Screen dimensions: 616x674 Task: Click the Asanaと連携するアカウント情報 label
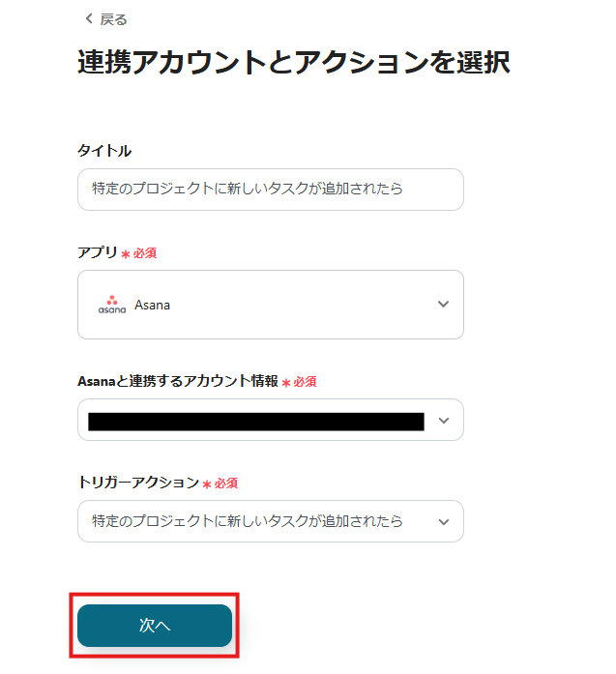tap(178, 381)
